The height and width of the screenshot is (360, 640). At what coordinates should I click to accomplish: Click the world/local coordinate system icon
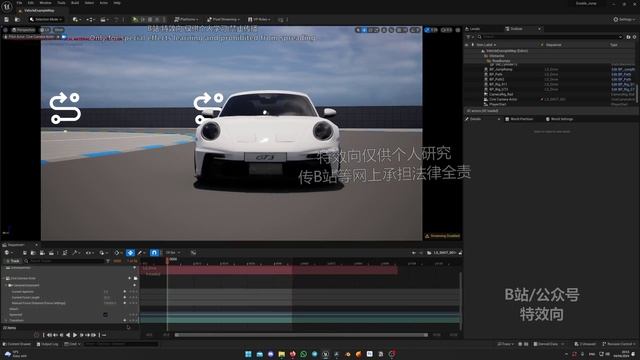384,30
